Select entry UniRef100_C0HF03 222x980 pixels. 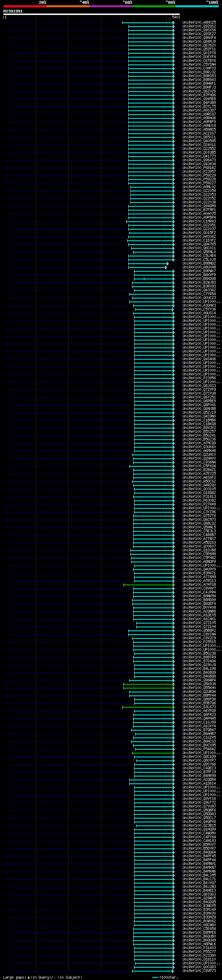(x=199, y=68)
